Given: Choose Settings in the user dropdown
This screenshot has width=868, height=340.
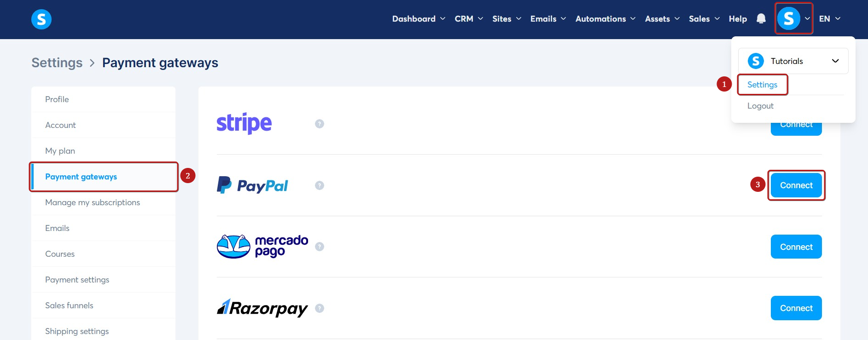Looking at the screenshot, I should point(762,85).
